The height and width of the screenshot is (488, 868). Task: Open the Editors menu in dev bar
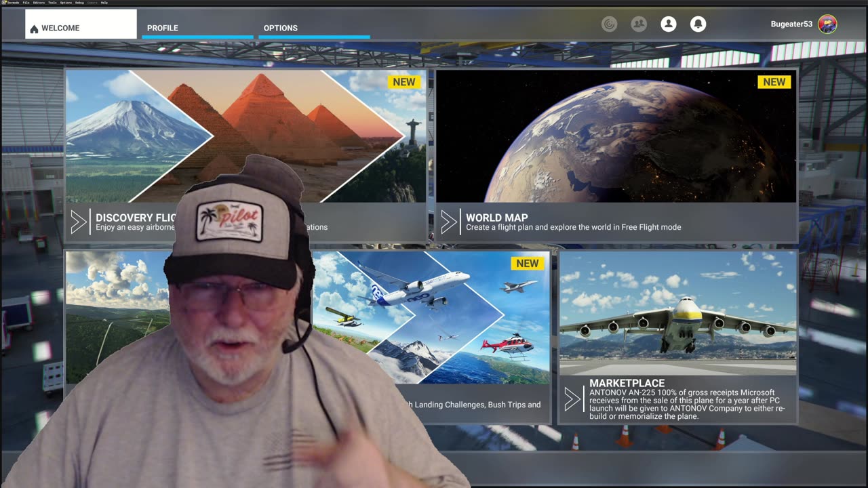coord(39,3)
